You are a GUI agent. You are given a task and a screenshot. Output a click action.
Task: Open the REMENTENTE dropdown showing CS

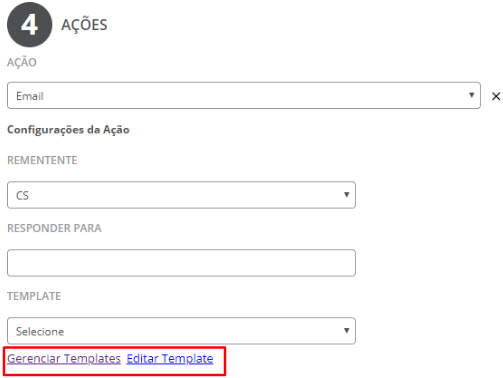coord(181,195)
